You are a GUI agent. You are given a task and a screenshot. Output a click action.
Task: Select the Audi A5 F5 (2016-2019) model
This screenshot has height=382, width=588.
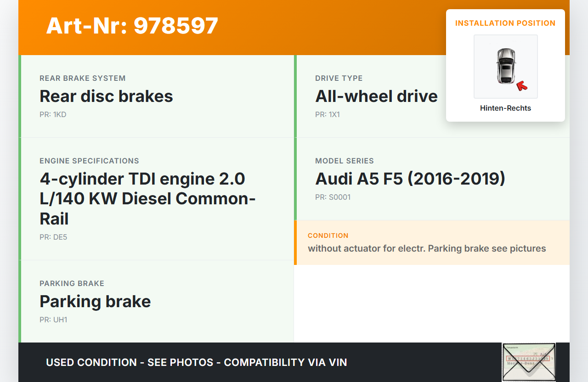[410, 179]
